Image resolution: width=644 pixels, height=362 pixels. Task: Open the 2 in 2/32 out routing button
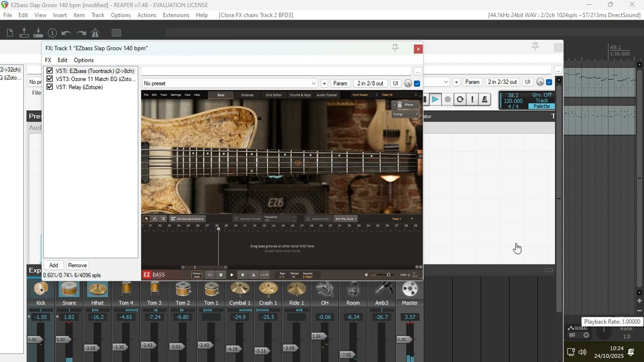[502, 82]
